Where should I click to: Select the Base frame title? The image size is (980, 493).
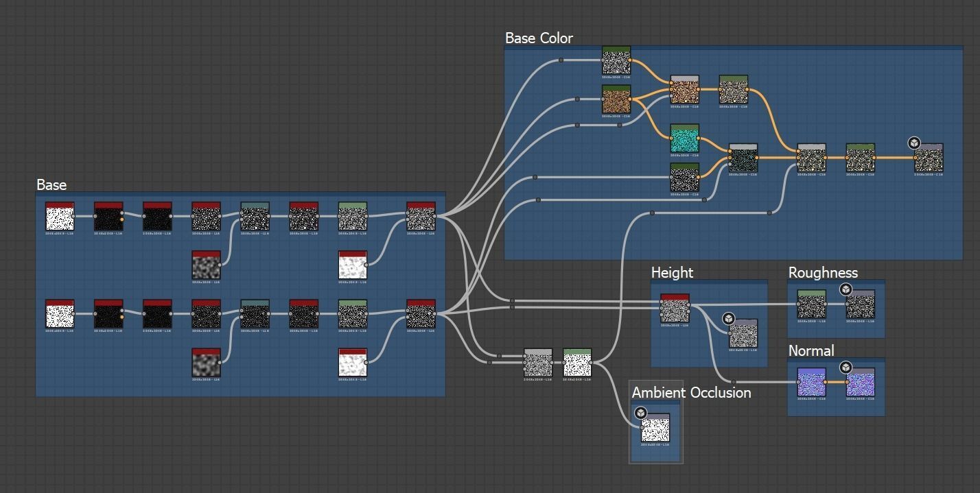pyautogui.click(x=51, y=184)
